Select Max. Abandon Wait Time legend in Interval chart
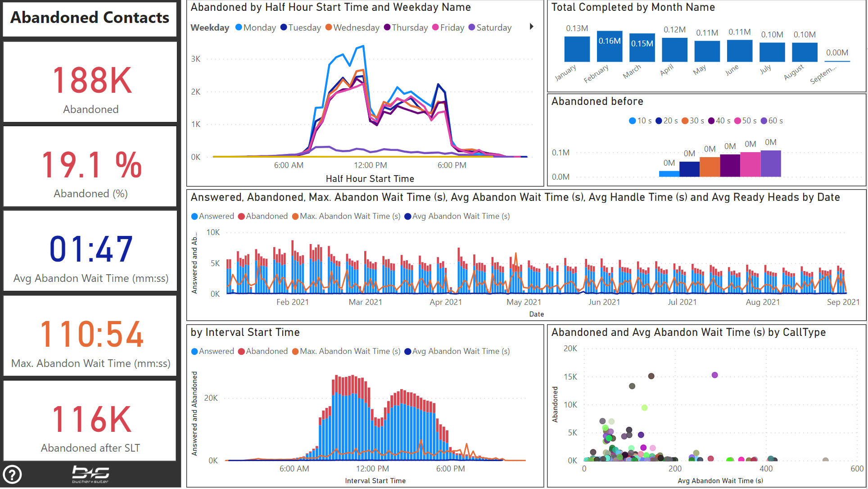The height and width of the screenshot is (489, 868). 346,351
